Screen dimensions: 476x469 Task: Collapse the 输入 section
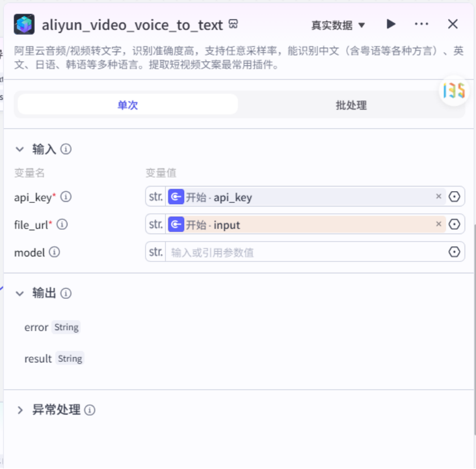coord(20,149)
